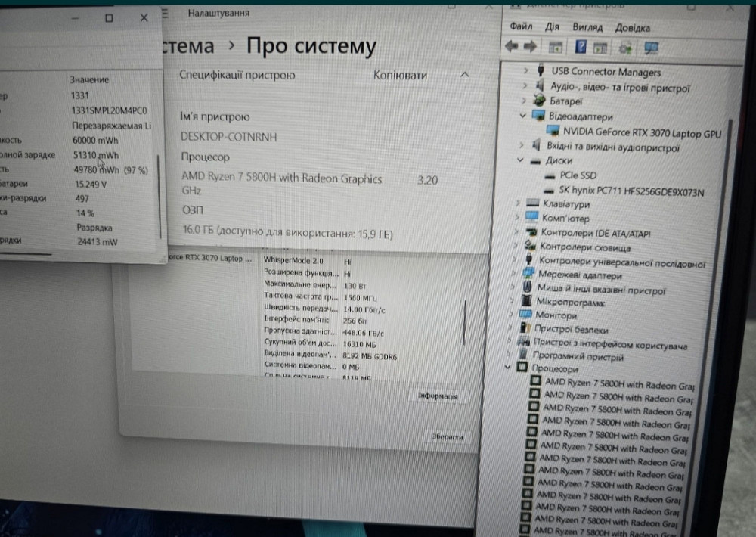Click the back arrow in Device Manager toolbar
Viewport: 756px width, 537px height.
pyautogui.click(x=511, y=47)
